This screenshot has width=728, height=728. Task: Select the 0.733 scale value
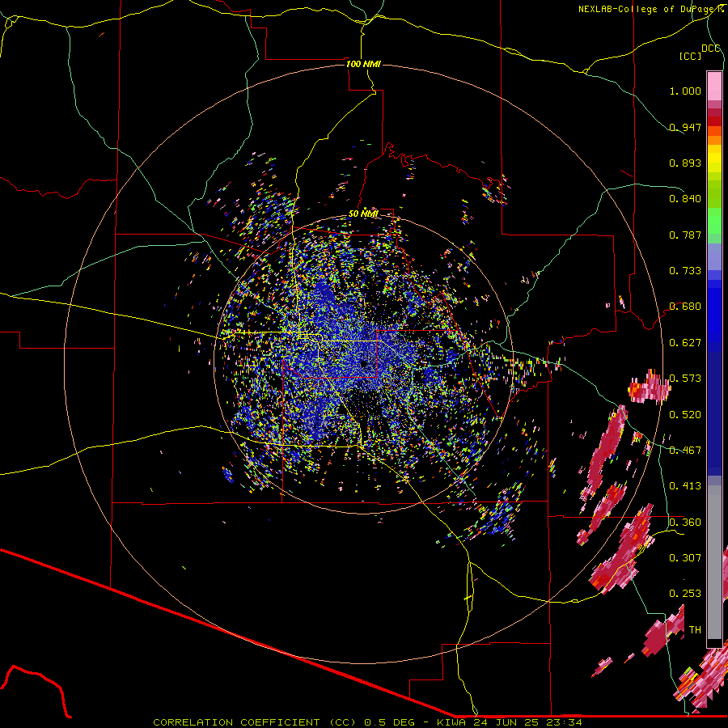(x=685, y=271)
